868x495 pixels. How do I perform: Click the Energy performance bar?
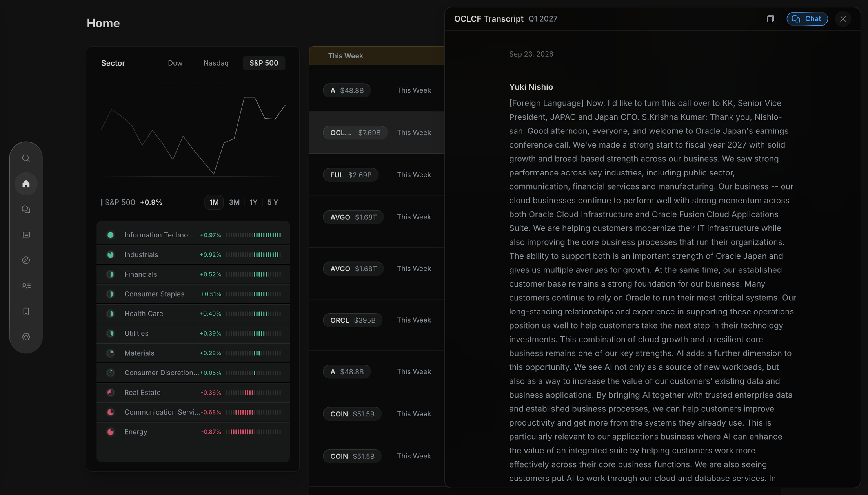pyautogui.click(x=253, y=432)
